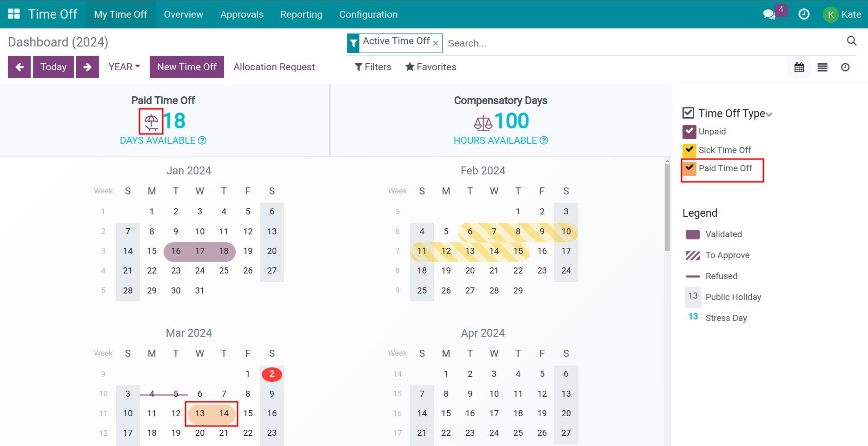Switch to the calendar view icon

[799, 67]
